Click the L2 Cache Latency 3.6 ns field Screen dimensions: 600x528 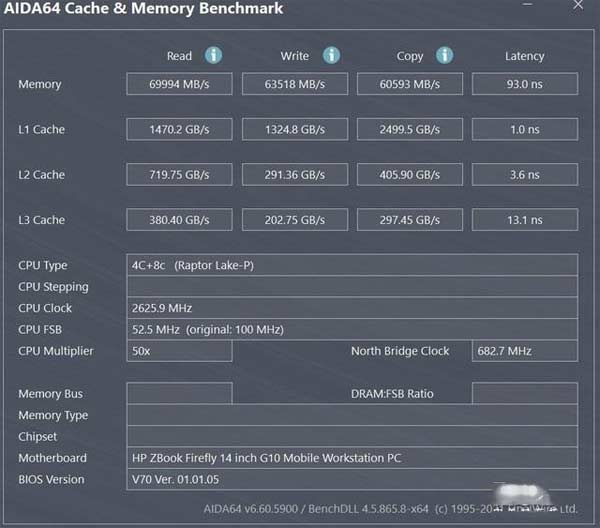point(524,174)
